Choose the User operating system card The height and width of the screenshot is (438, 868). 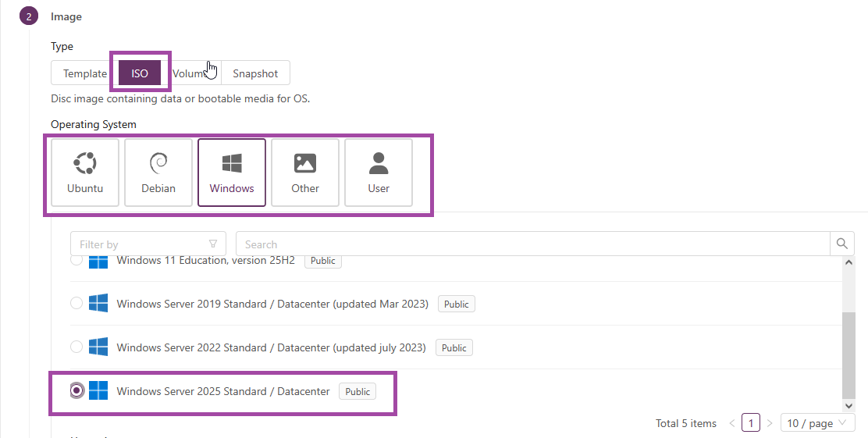pos(379,173)
